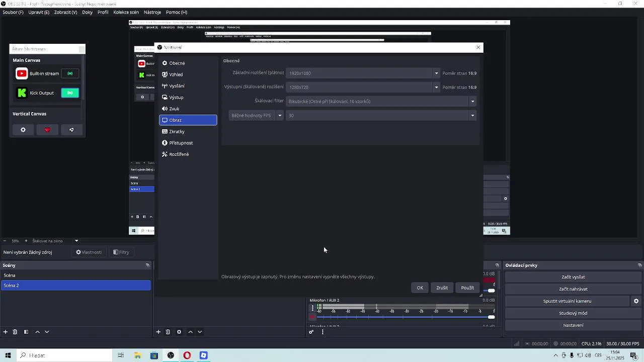Toggle Kick Output streaming

click(x=70, y=93)
